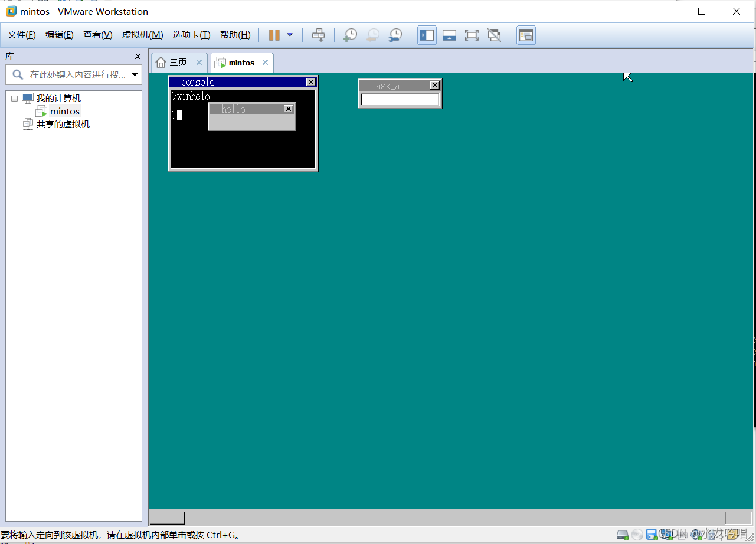This screenshot has height=544, width=756.
Task: Switch to the mintos tab
Action: point(242,63)
